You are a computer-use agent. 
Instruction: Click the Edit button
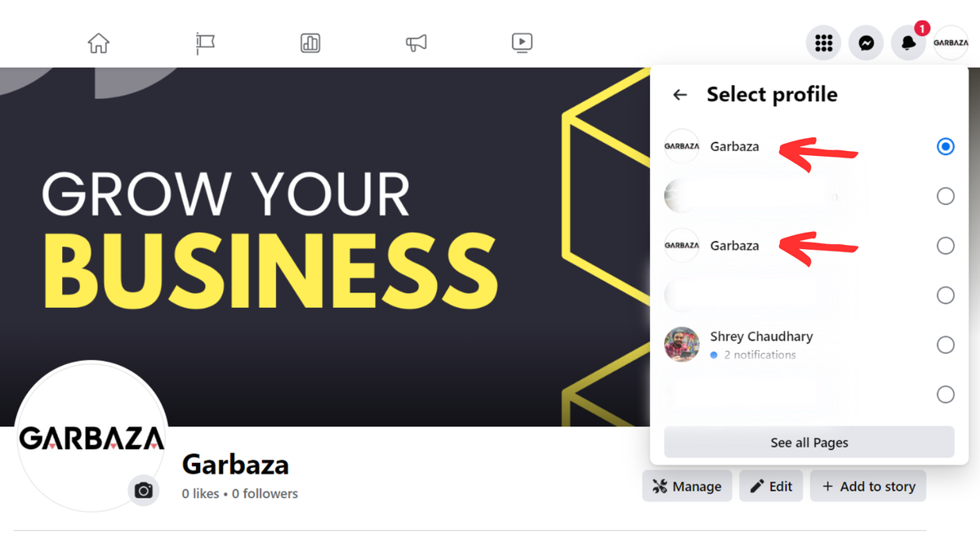(771, 486)
